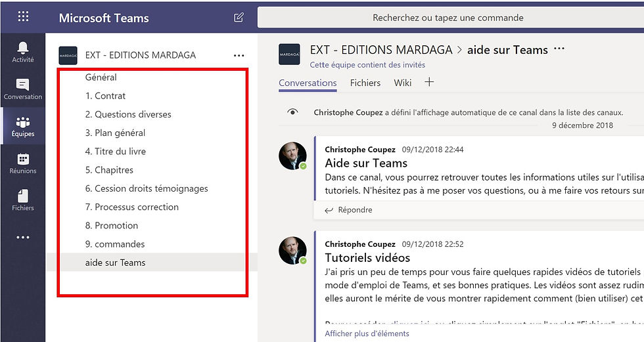The width and height of the screenshot is (644, 342).
Task: Click the EXT - EDITIONS MARDAGA team name in list
Action: click(141, 55)
